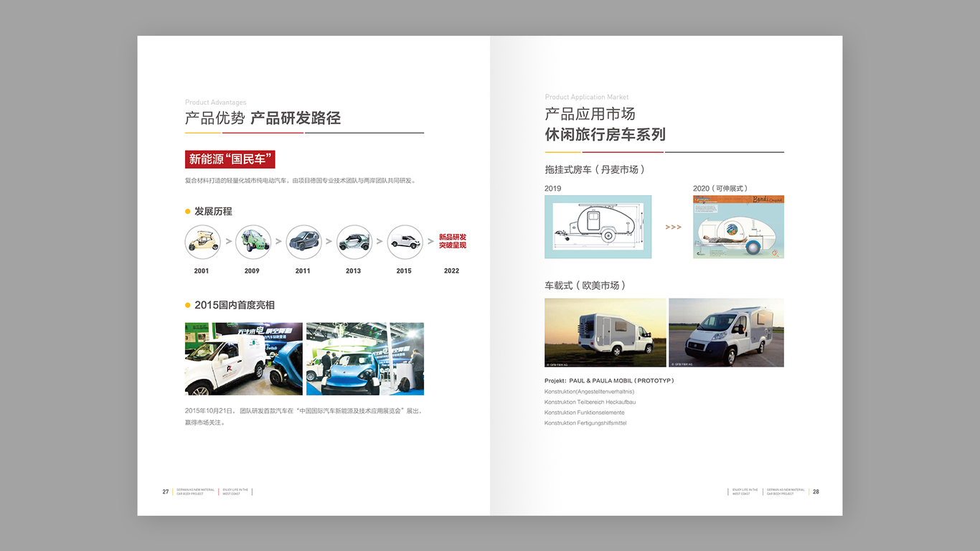Screen dimensions: 980x551
Task: Open the 2020 Bandi trailer illustration
Action: click(738, 227)
